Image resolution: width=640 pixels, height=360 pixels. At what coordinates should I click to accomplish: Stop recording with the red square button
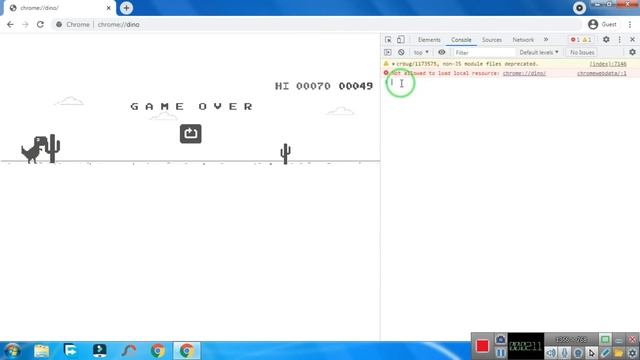tap(482, 346)
